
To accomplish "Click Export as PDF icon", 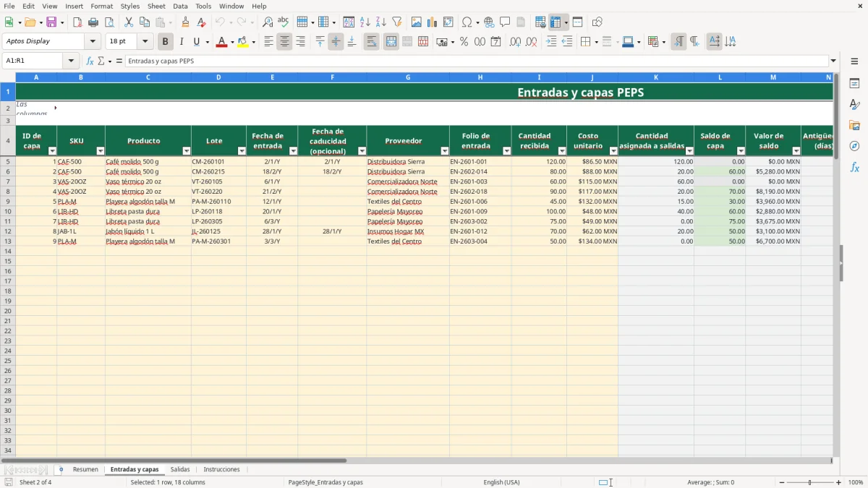I will click(77, 22).
